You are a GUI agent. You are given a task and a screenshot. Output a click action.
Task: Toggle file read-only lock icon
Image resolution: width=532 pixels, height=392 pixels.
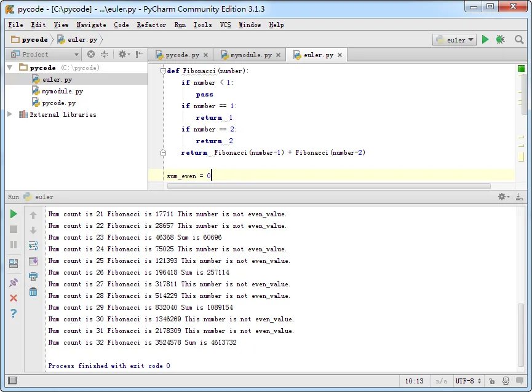click(491, 381)
